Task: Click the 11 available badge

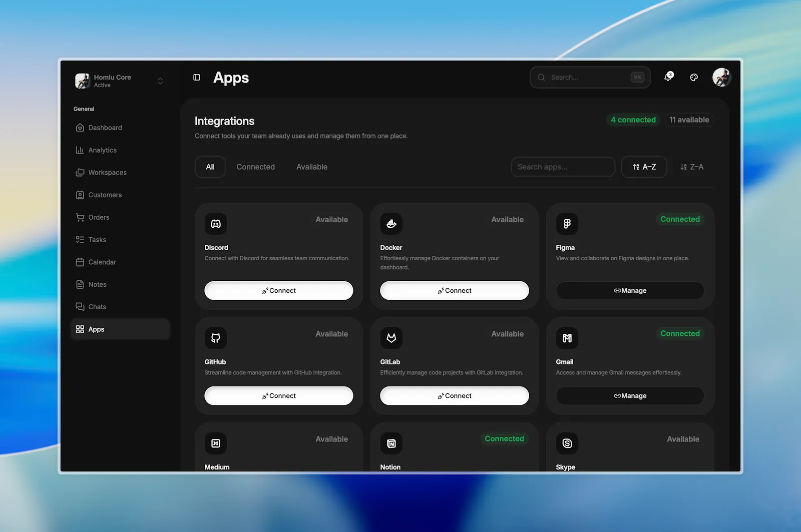Action: [689, 120]
